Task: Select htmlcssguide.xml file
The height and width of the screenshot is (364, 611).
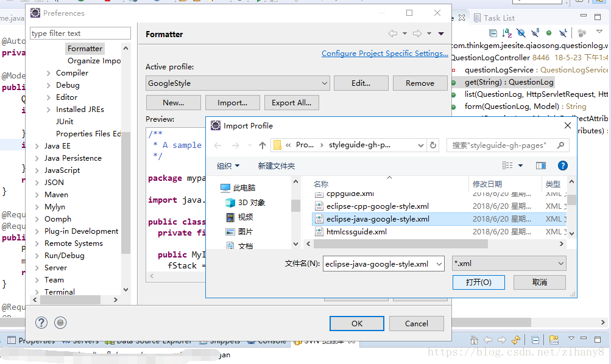Action: (356, 232)
